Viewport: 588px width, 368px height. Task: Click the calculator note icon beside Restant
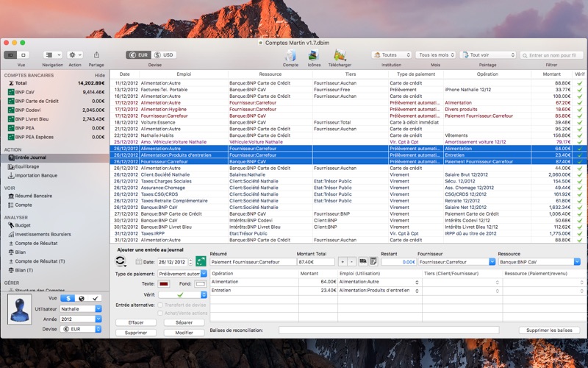pyautogui.click(x=373, y=261)
